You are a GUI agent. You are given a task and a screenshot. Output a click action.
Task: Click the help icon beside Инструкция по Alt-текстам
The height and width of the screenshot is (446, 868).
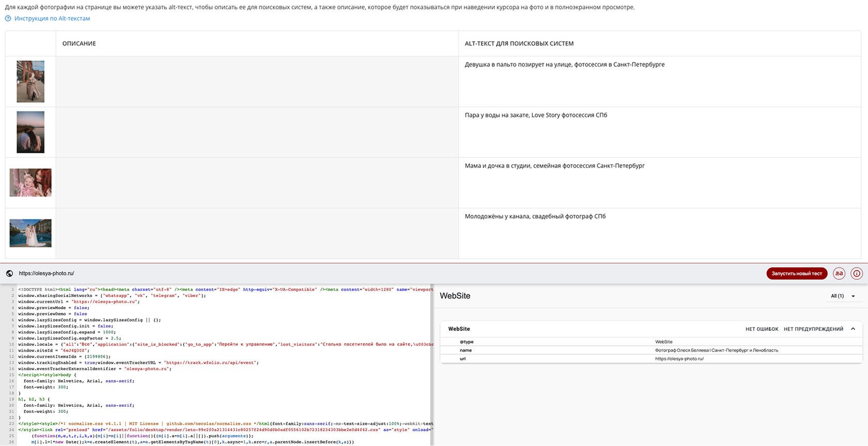[8, 19]
